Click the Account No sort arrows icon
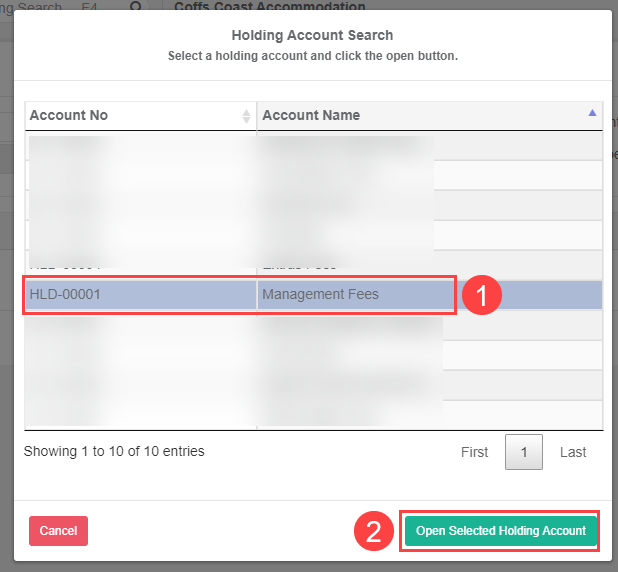The width and height of the screenshot is (618, 572). click(246, 116)
